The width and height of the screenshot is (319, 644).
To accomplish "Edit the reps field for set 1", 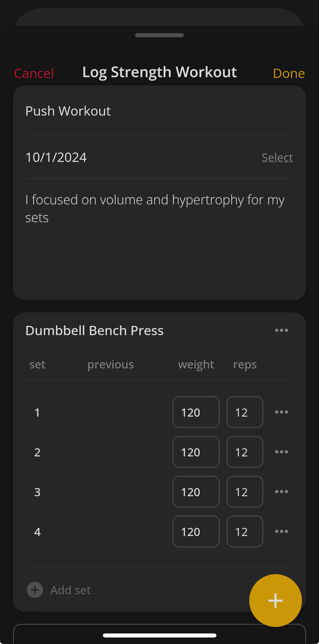I will [x=245, y=412].
